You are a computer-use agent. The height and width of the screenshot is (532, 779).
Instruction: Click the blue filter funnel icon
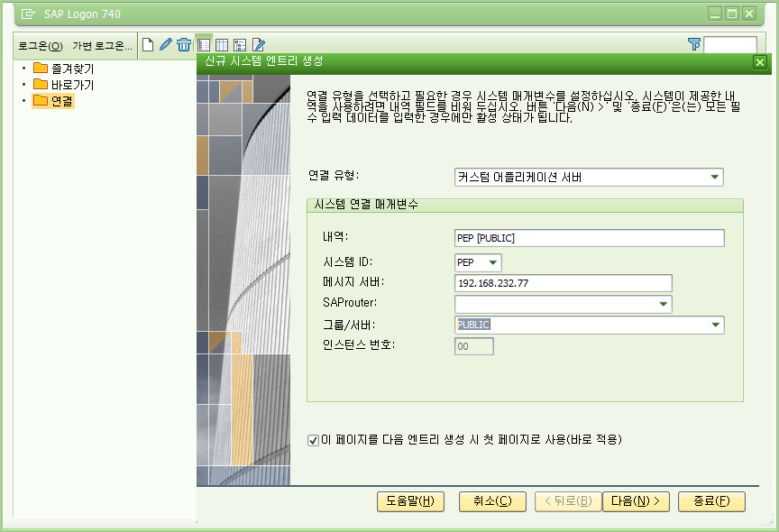coord(693,44)
